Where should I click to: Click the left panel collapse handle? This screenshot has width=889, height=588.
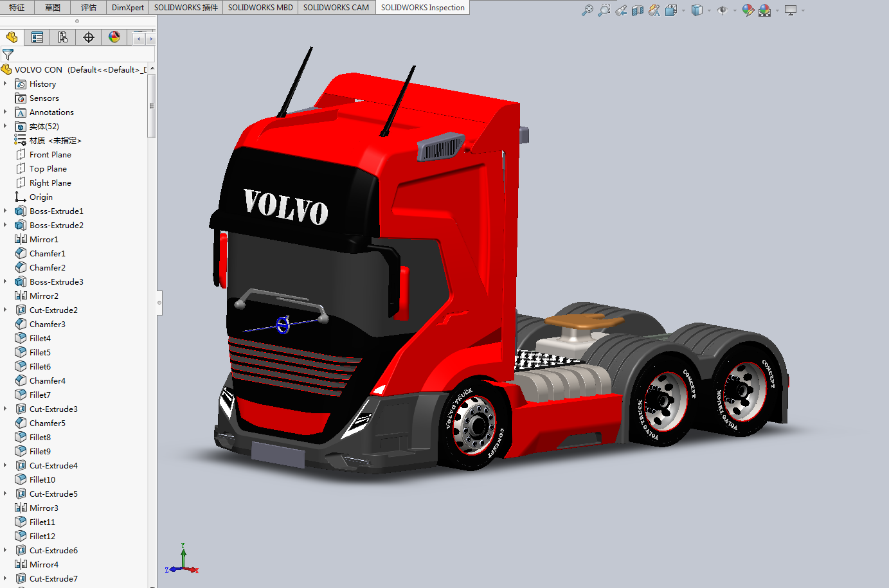(159, 302)
